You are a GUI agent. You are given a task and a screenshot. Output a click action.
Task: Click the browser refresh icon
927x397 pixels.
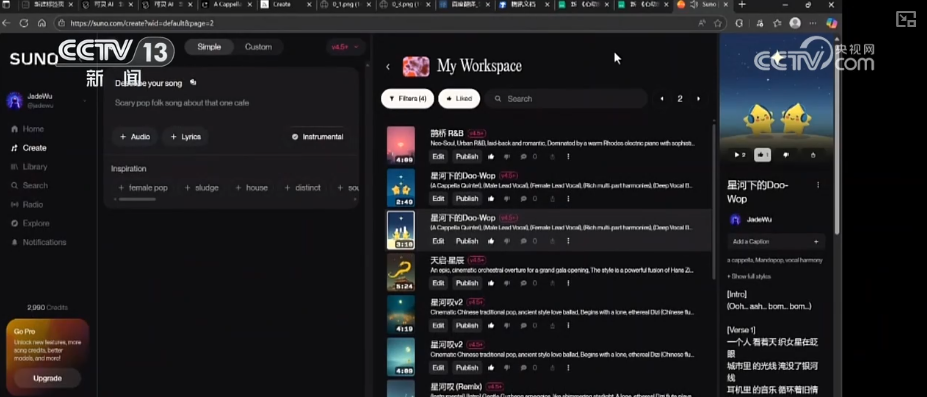[x=24, y=23]
